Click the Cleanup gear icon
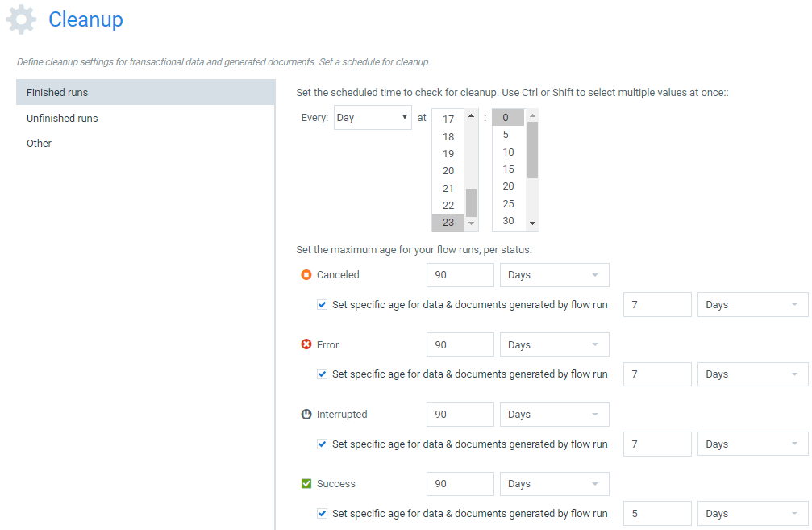The height and width of the screenshot is (530, 812). pos(21,19)
